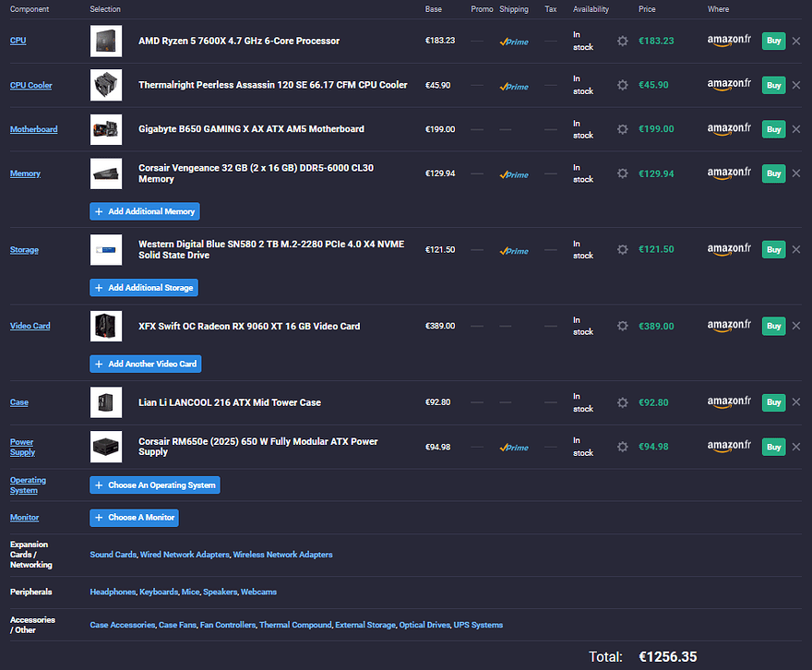Viewport: 812px width, 670px height.
Task: Open the Thermal Compound link
Action: (x=295, y=625)
